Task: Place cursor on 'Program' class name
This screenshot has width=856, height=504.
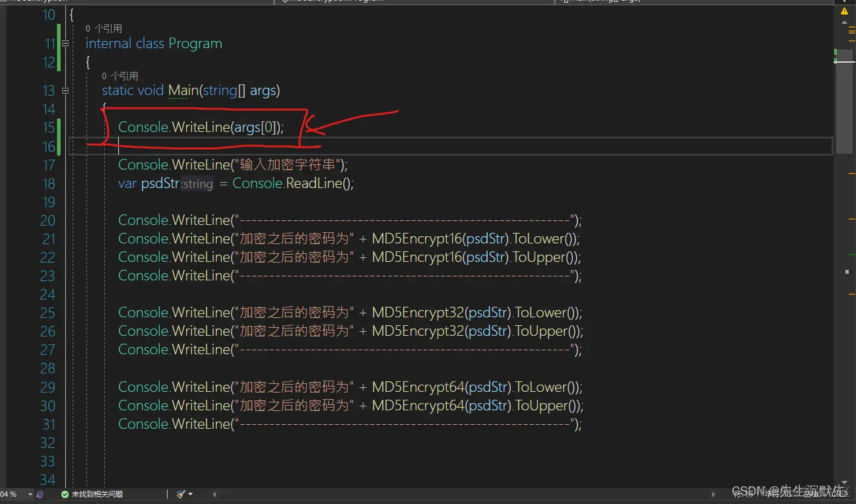Action: 195,44
